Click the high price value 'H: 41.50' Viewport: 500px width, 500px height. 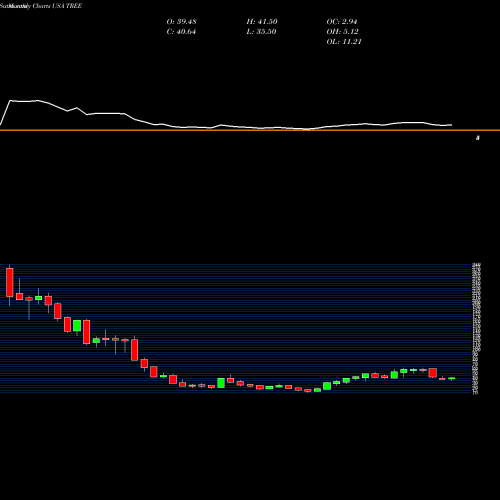click(x=262, y=22)
